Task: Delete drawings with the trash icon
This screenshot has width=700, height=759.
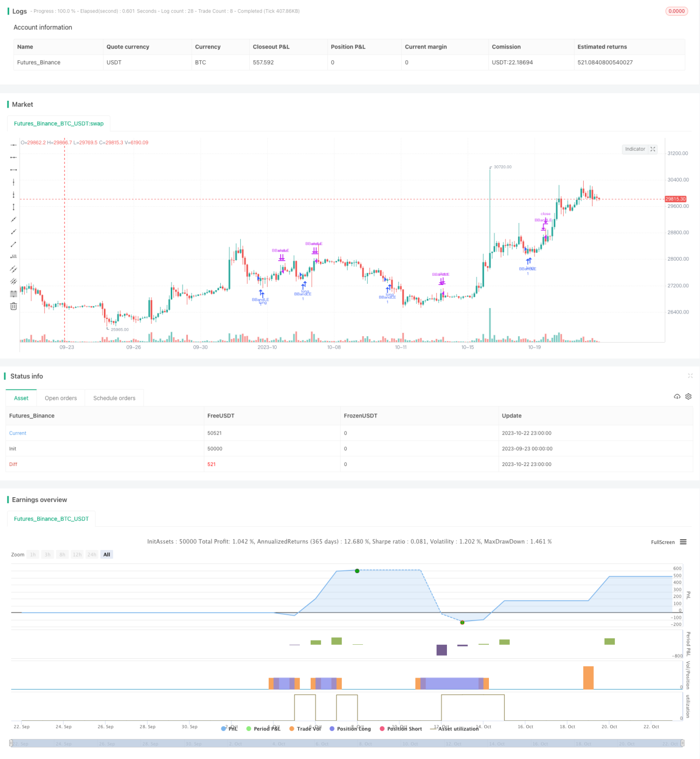Action: coord(13,306)
